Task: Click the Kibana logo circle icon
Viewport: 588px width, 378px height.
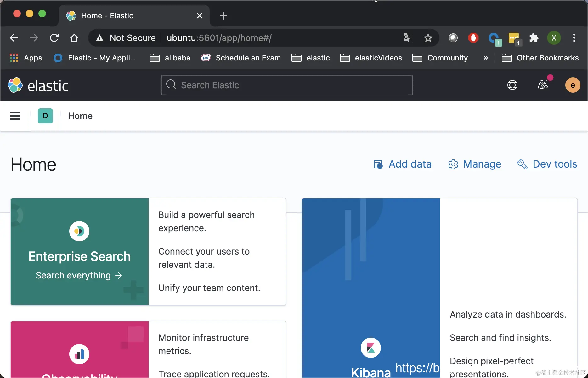Action: [x=371, y=348]
